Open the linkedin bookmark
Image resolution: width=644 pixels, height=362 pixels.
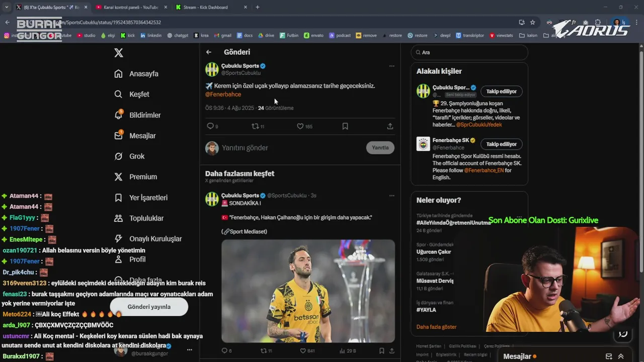tap(151, 36)
